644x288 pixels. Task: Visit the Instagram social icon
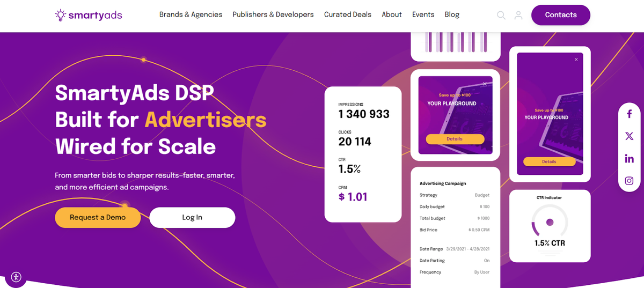pyautogui.click(x=629, y=181)
